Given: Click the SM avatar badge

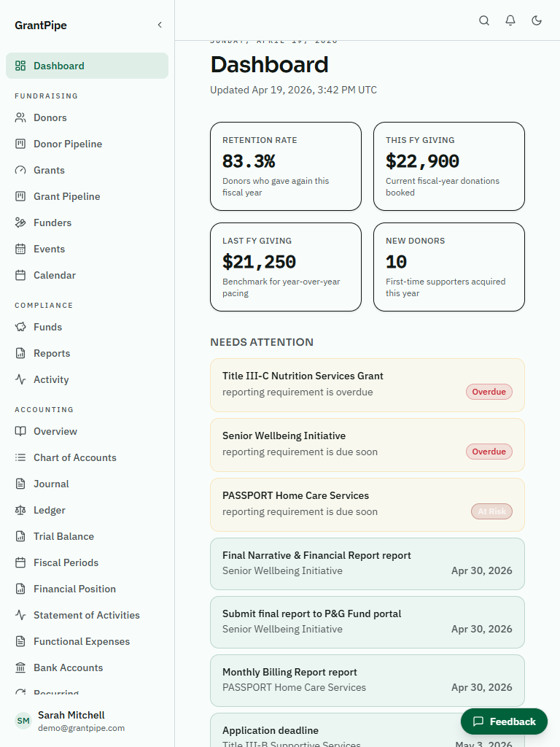Looking at the screenshot, I should coord(23,721).
